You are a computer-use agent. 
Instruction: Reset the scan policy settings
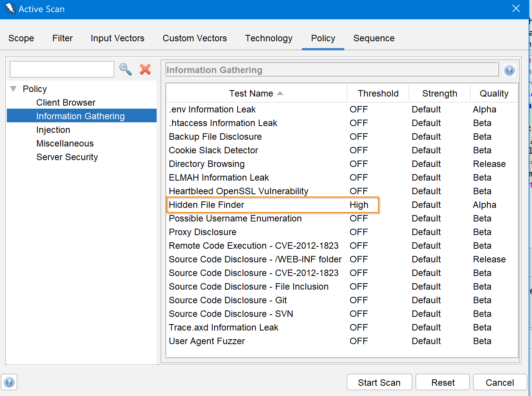click(x=442, y=382)
